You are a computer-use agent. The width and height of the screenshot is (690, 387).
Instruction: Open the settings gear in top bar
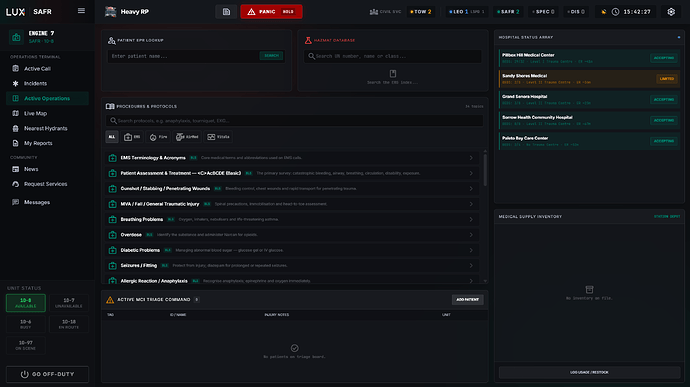671,12
